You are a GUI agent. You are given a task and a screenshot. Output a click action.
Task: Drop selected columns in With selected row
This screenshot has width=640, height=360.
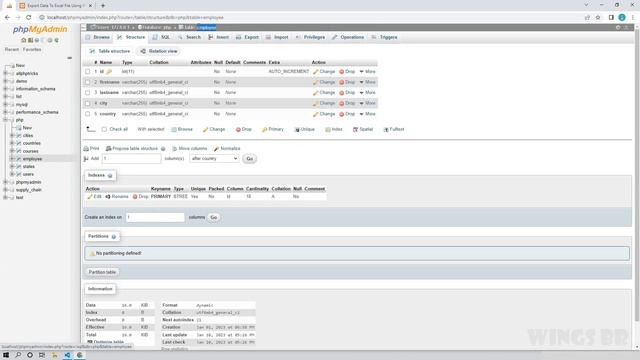pos(243,129)
